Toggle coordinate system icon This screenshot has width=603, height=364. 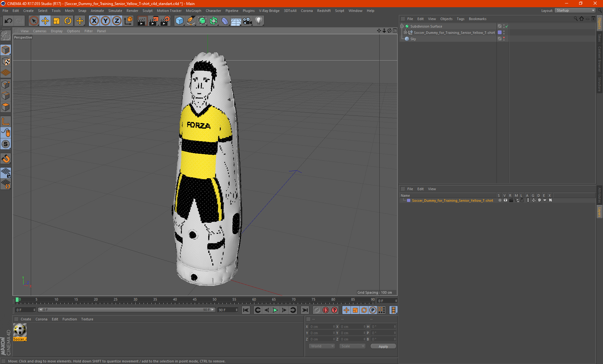point(128,21)
